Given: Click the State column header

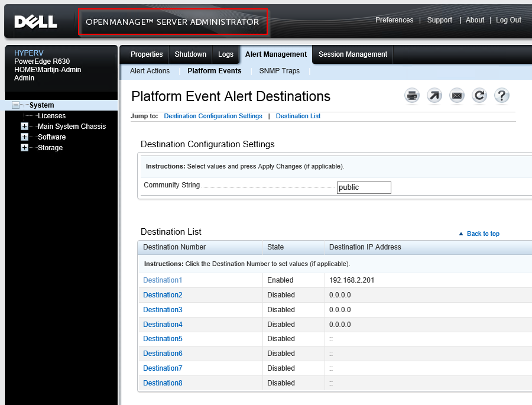Looking at the screenshot, I should (x=294, y=247).
